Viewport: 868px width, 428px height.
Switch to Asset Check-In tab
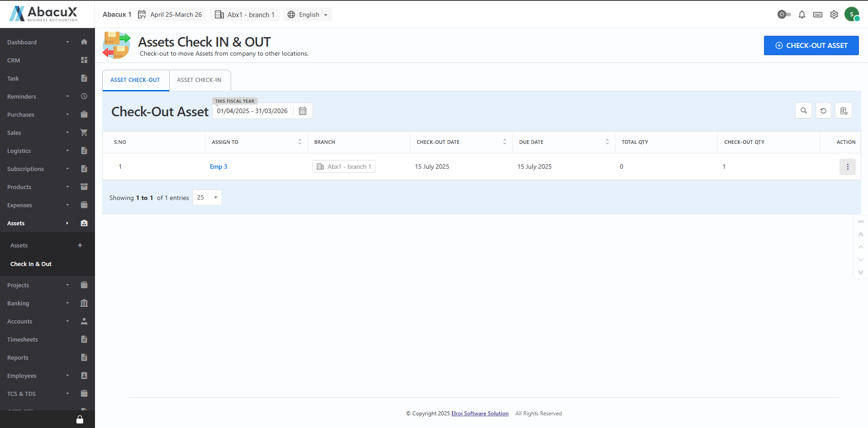199,80
